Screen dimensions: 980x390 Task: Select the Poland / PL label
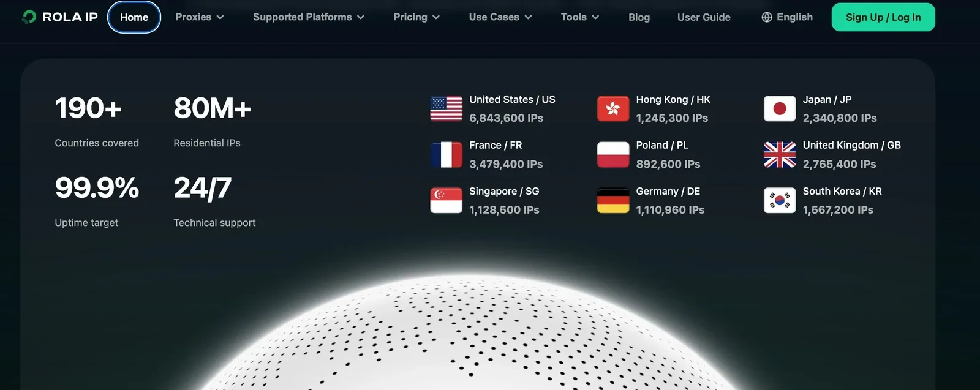[662, 145]
